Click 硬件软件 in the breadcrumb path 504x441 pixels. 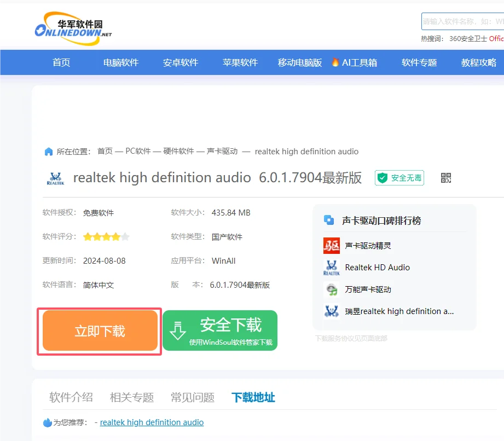(178, 152)
